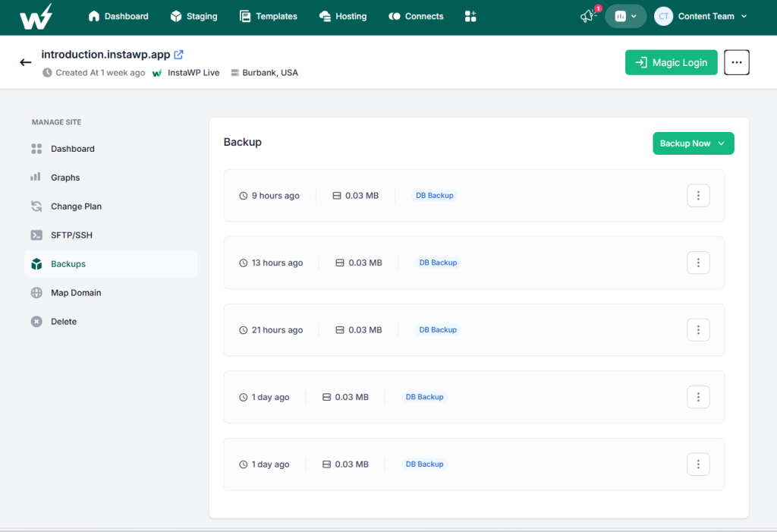
Task: Click the InstaWP Live label
Action: click(x=193, y=72)
